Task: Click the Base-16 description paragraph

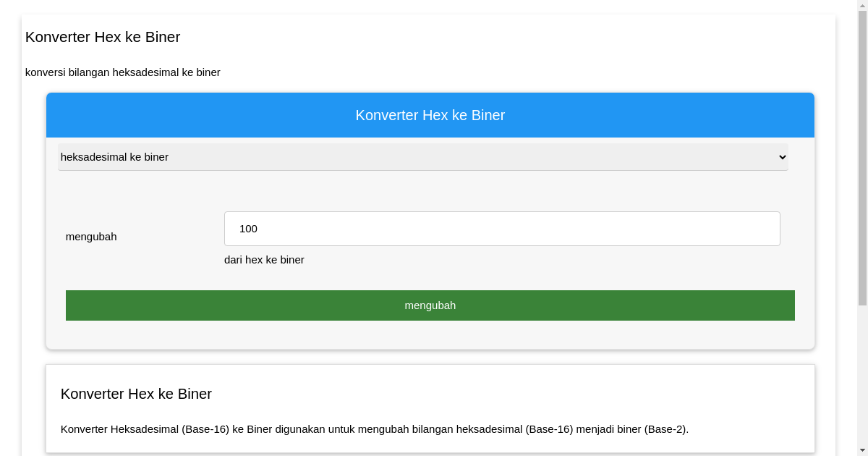Action: pos(373,428)
